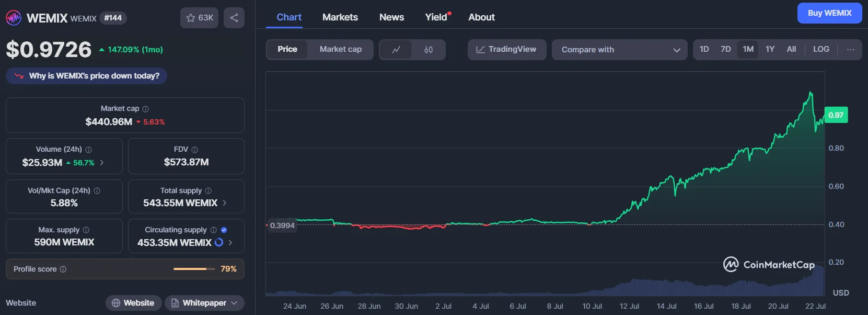
Task: Click 590M WEMIX max supply value
Action: click(64, 242)
